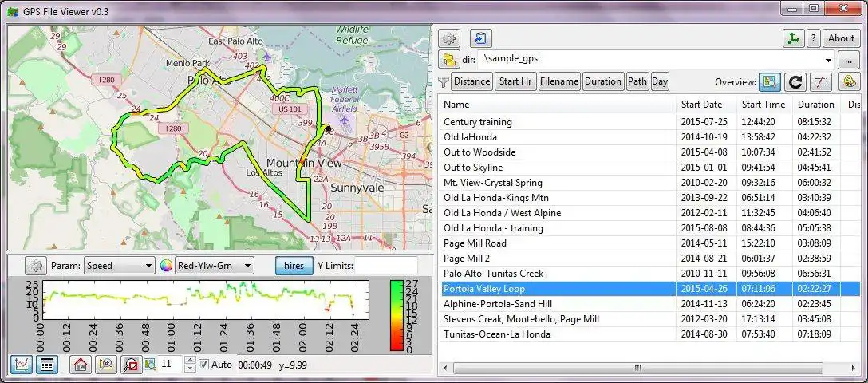Click the home view icon below the graph
The width and height of the screenshot is (868, 383).
click(x=79, y=365)
